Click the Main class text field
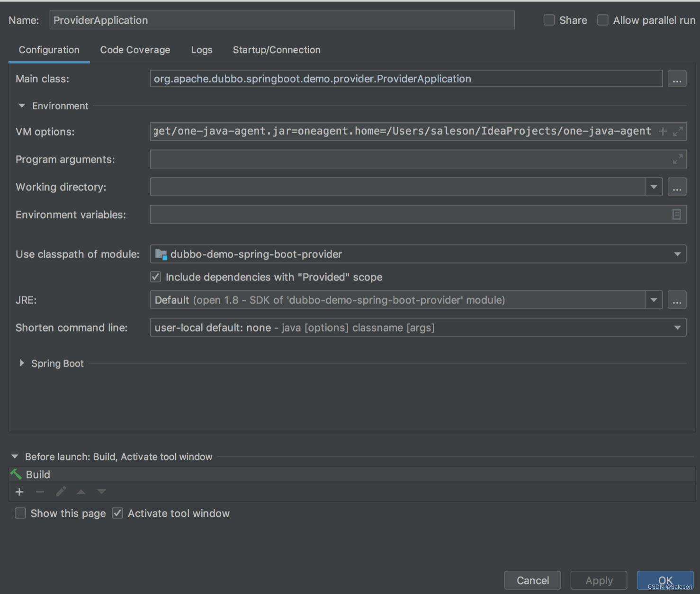This screenshot has width=700, height=594. point(406,79)
